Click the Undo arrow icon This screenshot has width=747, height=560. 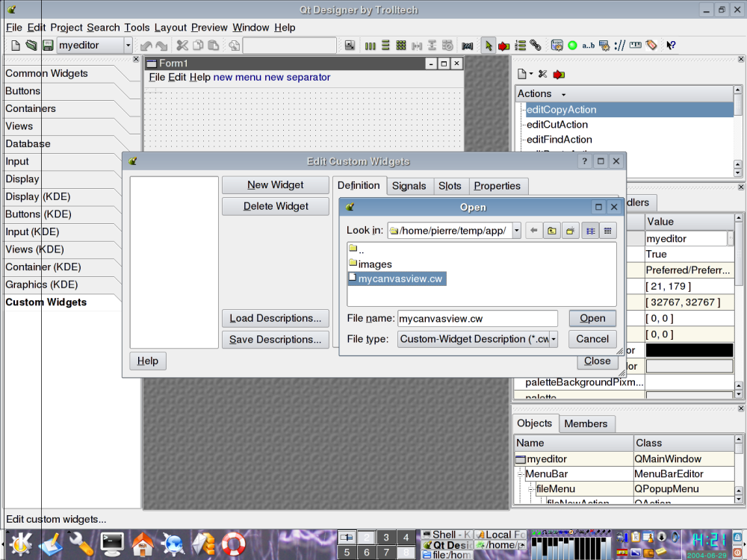pyautogui.click(x=146, y=46)
